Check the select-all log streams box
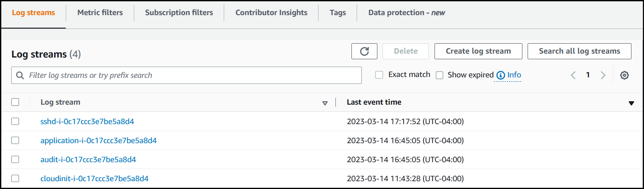Screen dimensions: 644x189 click(x=15, y=102)
